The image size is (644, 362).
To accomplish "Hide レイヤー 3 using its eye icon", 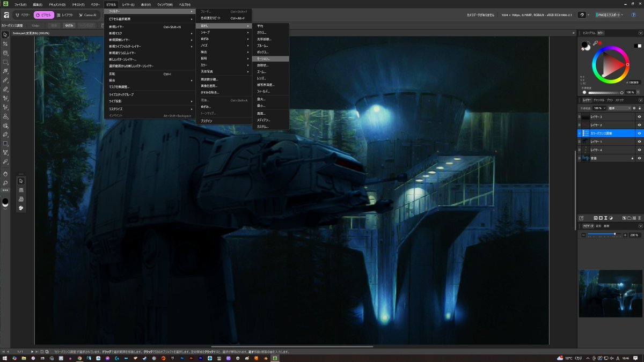I will (x=639, y=116).
